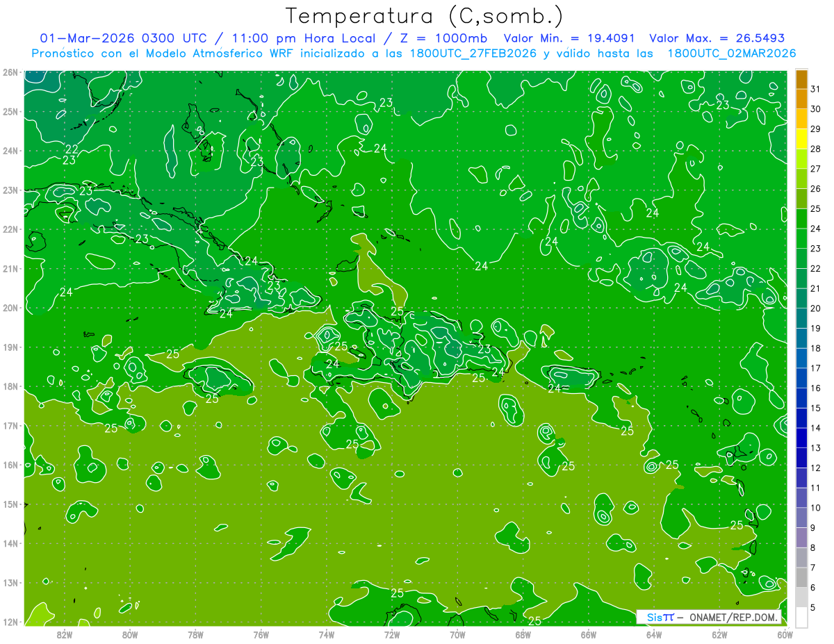Viewport: 834px width, 644px height.
Task: Click the date text '01-Mar-2026 0300 UTC'
Action: (x=123, y=38)
